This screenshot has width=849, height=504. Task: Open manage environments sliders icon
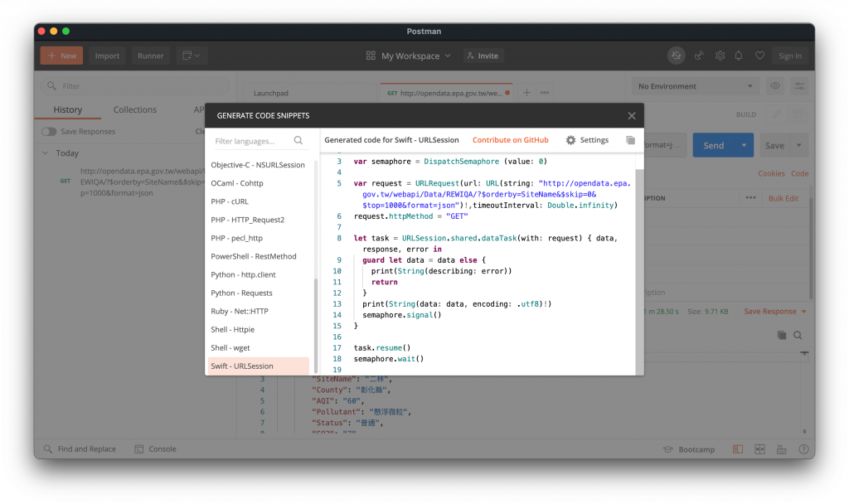799,86
